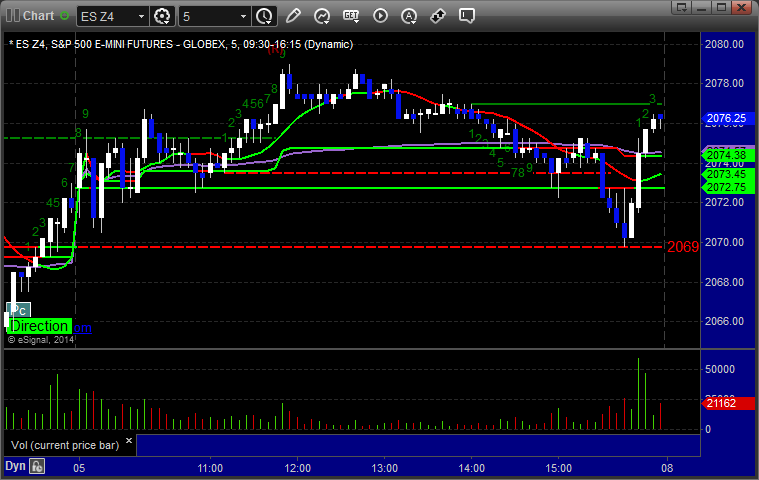The height and width of the screenshot is (480, 759).
Task: Click the Pc marker box on chart
Action: [19, 310]
